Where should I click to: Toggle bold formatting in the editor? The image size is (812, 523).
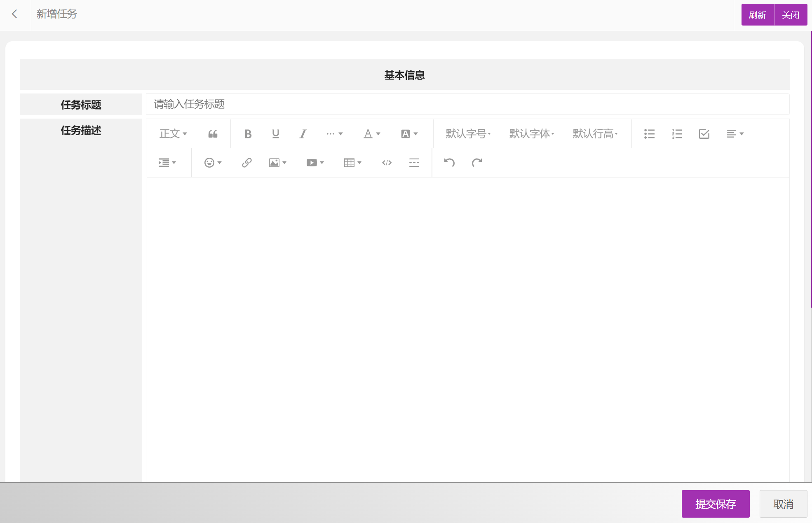(248, 133)
